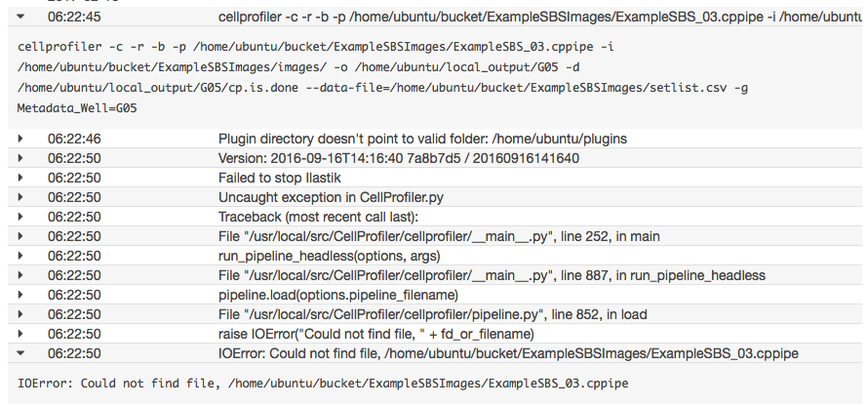This screenshot has height=406, width=868.
Task: Select the 06:22:46 timestamp entry
Action: point(74,139)
